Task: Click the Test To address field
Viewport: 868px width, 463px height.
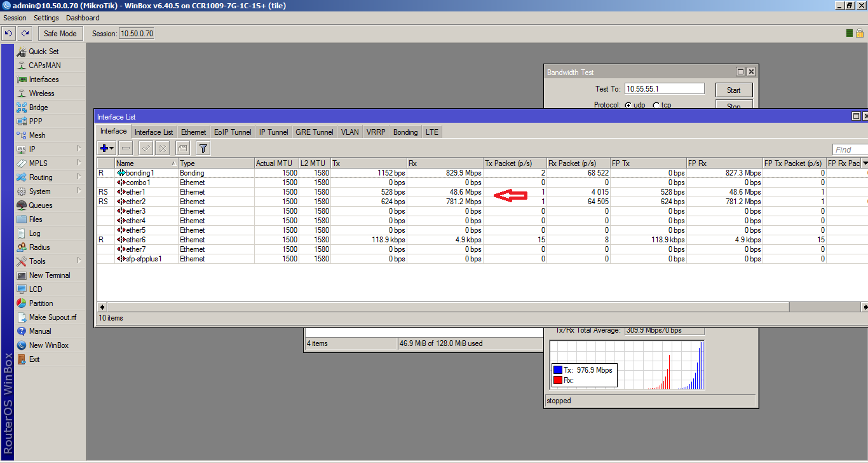Action: 664,89
